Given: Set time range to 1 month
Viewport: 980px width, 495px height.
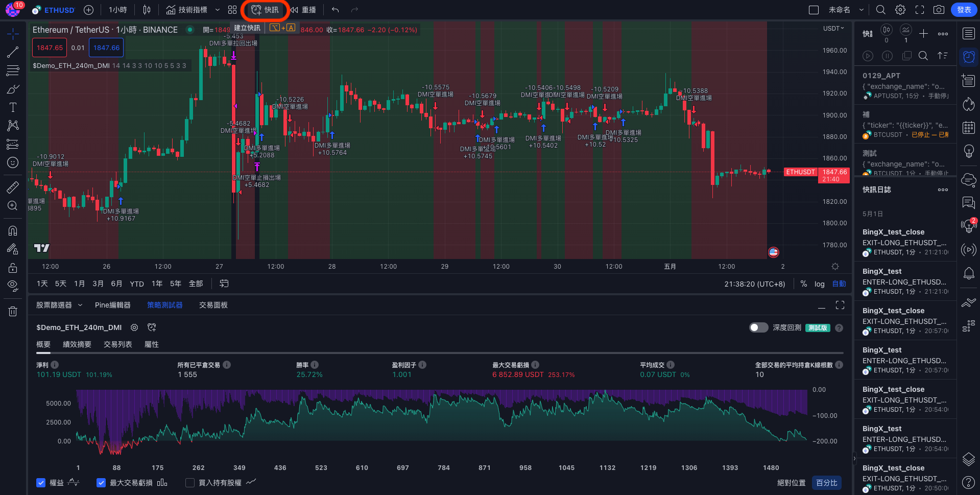Looking at the screenshot, I should pyautogui.click(x=79, y=284).
